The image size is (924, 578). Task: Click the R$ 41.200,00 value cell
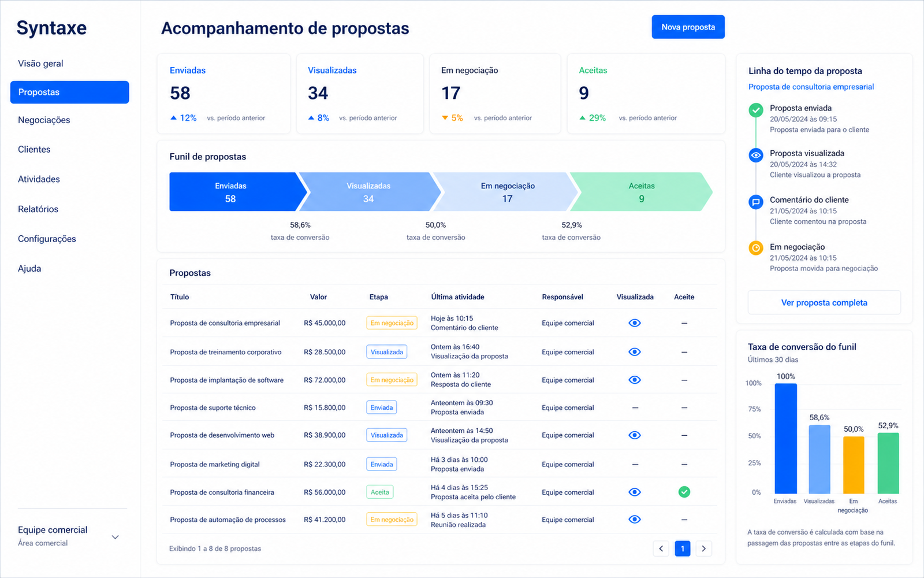[x=325, y=520]
